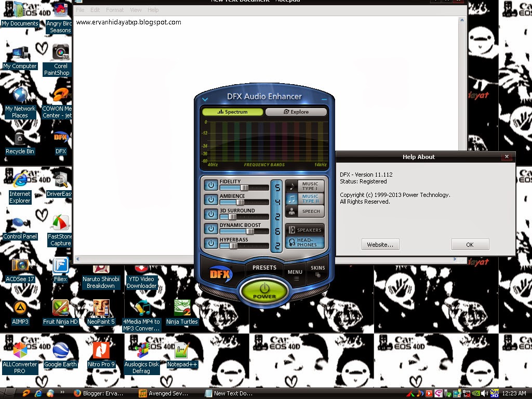The height and width of the screenshot is (399, 532).
Task: Select the Recycle Bin icon
Action: point(20,142)
